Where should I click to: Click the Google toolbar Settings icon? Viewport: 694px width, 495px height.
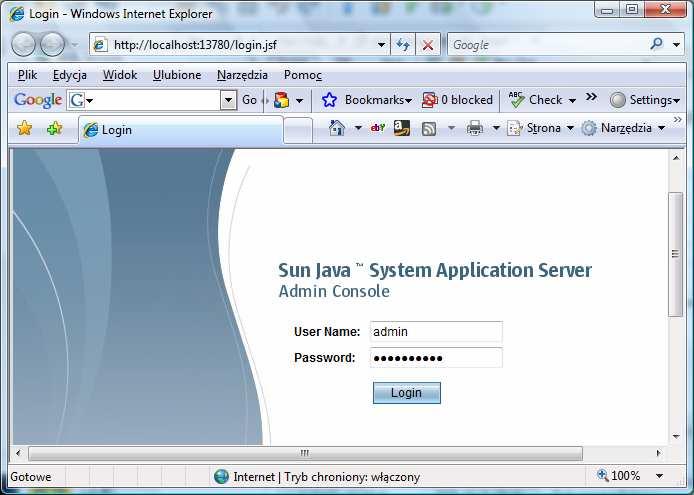pyautogui.click(x=617, y=100)
